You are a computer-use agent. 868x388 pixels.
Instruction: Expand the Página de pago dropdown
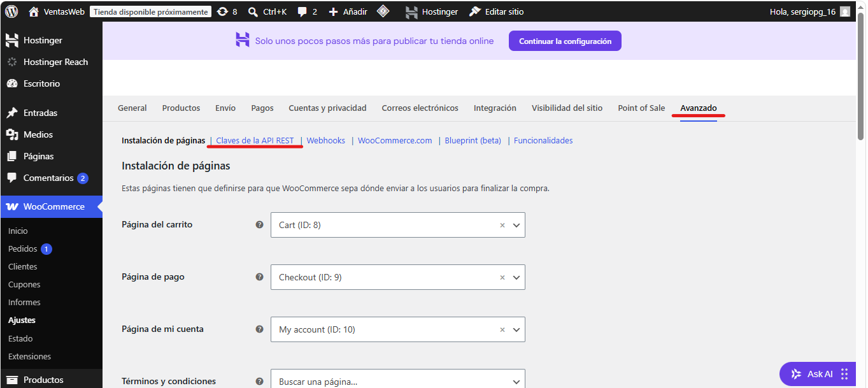(x=516, y=277)
